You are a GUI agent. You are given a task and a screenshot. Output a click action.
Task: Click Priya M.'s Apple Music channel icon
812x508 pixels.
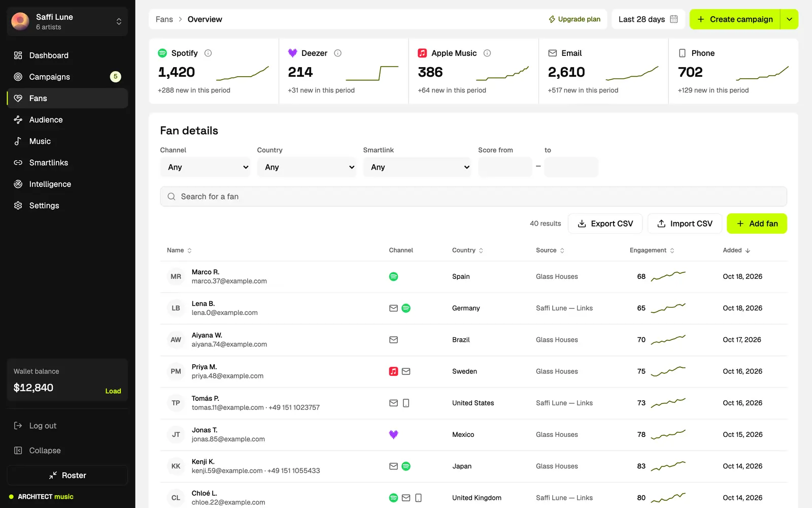(393, 371)
